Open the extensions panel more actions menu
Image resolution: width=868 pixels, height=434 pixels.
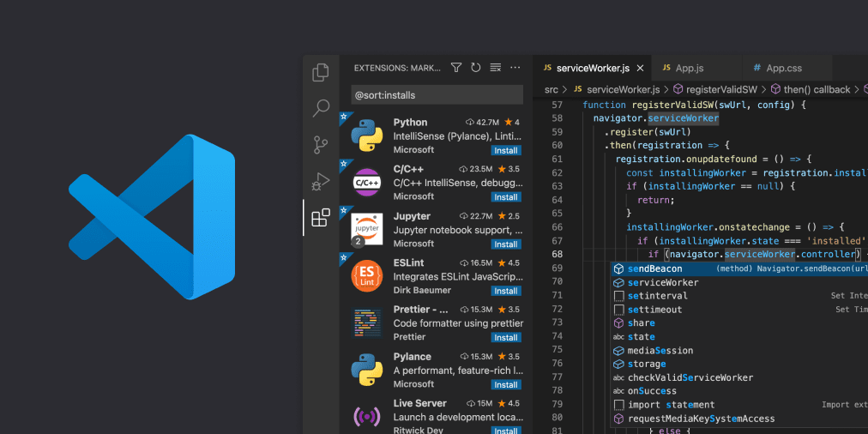tap(515, 68)
